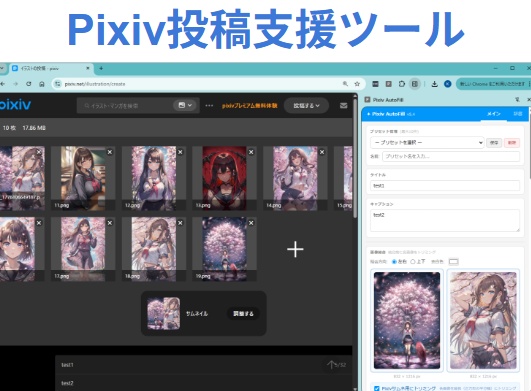The image size is (531, 391).
Task: Remove the 17.png image
Action: [110, 223]
